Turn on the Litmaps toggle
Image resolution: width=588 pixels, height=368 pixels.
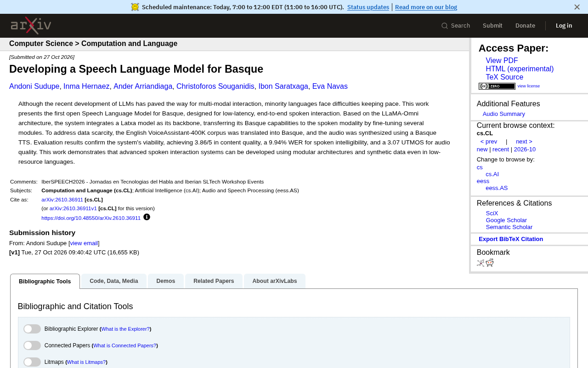(x=32, y=362)
